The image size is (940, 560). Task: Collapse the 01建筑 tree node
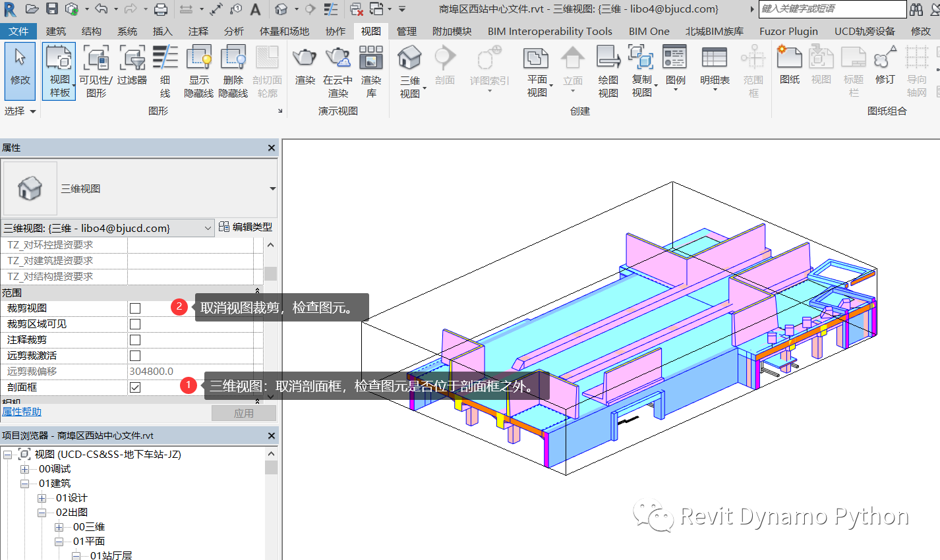(x=24, y=484)
